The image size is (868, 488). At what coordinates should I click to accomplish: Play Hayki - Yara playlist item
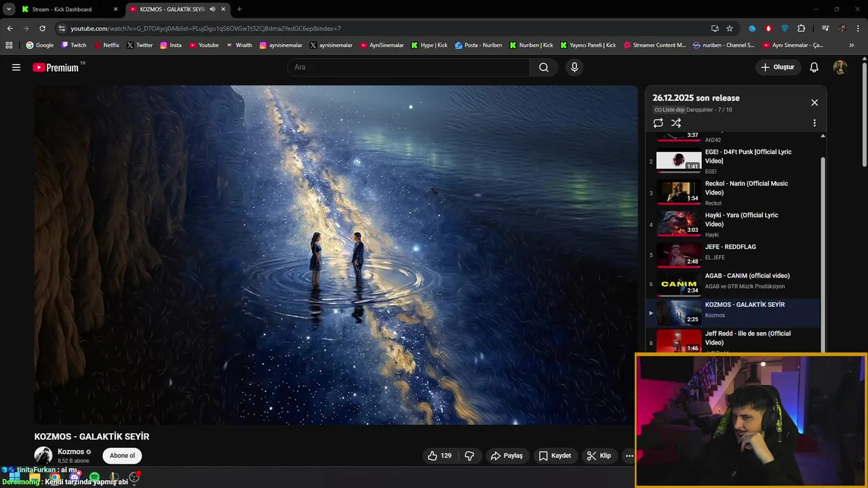[x=732, y=224]
